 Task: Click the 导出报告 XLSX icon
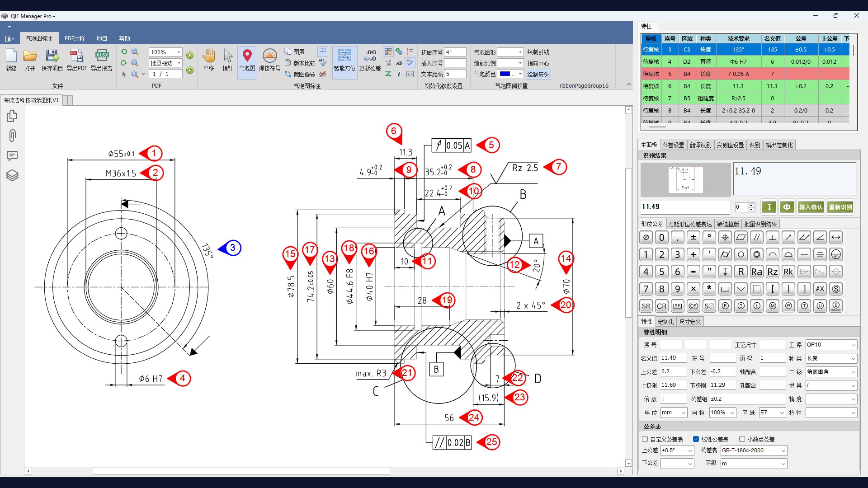tap(102, 60)
